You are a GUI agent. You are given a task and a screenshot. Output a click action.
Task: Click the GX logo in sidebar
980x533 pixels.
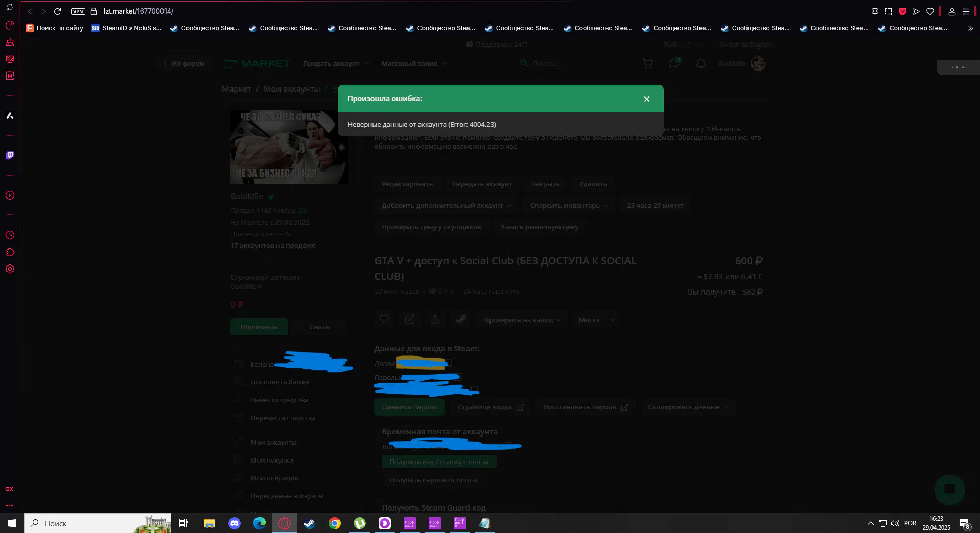coord(9,489)
